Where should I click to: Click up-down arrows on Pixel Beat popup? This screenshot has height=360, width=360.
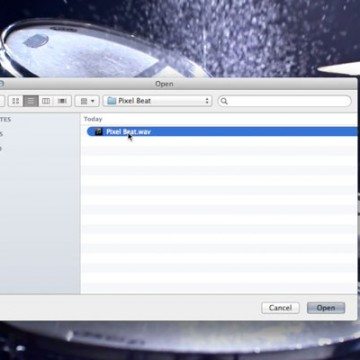(207, 101)
